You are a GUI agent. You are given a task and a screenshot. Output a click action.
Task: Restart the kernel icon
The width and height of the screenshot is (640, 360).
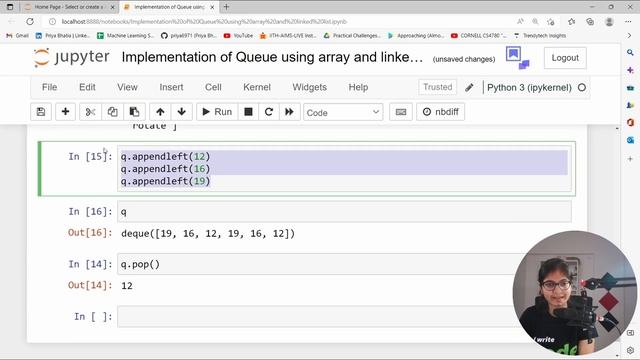coord(269,112)
